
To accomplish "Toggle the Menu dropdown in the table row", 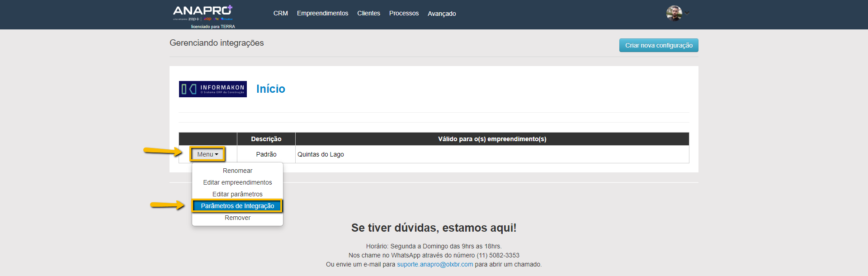I will [x=208, y=154].
